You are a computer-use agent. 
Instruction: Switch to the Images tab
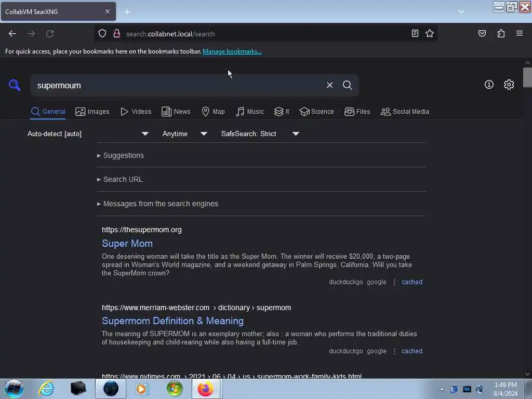pyautogui.click(x=92, y=112)
